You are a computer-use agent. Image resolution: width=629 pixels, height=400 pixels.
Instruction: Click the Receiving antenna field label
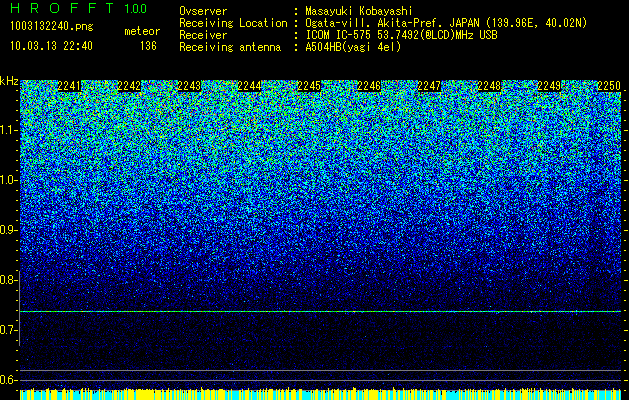[x=230, y=47]
